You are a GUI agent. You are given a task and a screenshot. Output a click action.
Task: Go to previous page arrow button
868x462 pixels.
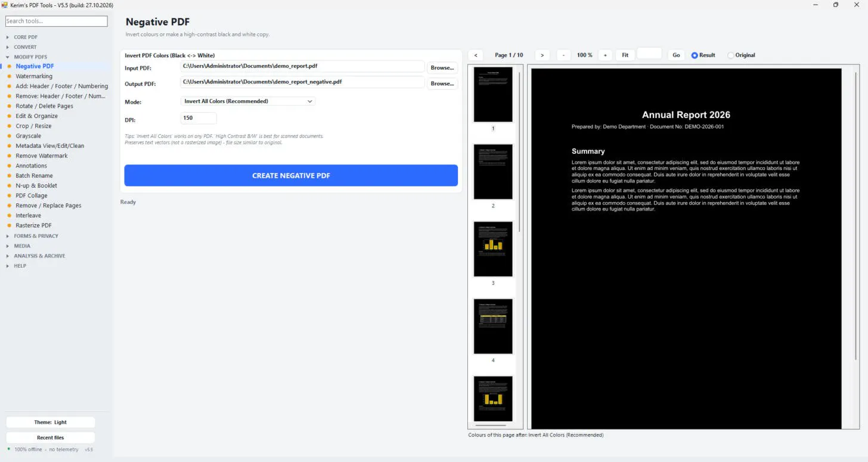tap(476, 55)
